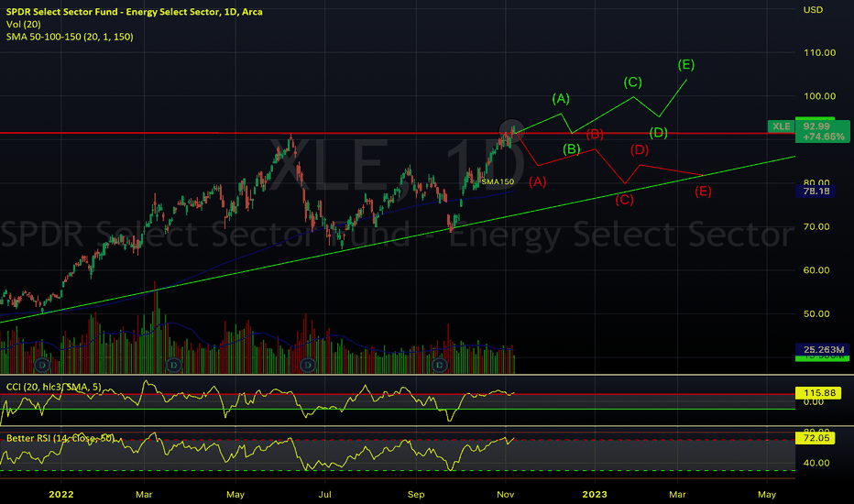The image size is (854, 504).
Task: Click the 40.00 RSI axis label
Action: tap(816, 463)
